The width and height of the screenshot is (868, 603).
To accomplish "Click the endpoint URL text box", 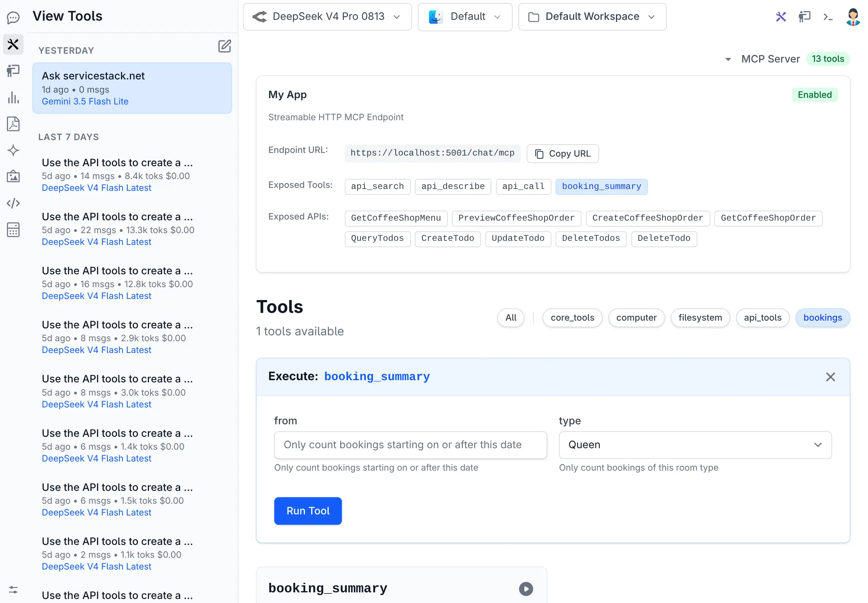I will [x=432, y=153].
